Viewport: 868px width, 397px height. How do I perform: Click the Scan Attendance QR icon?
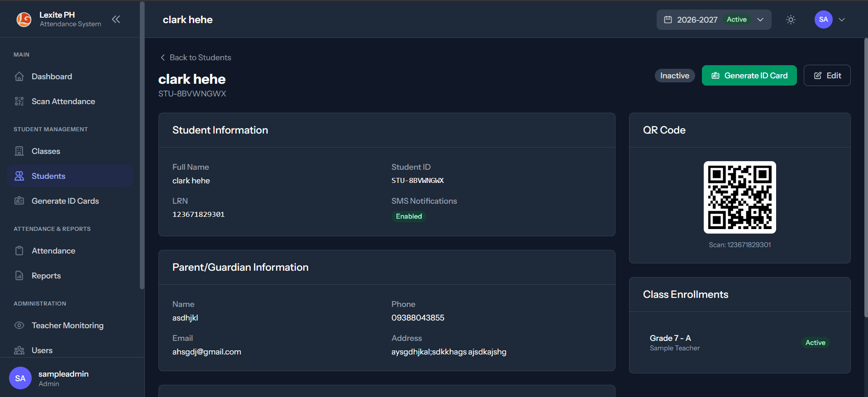point(19,101)
